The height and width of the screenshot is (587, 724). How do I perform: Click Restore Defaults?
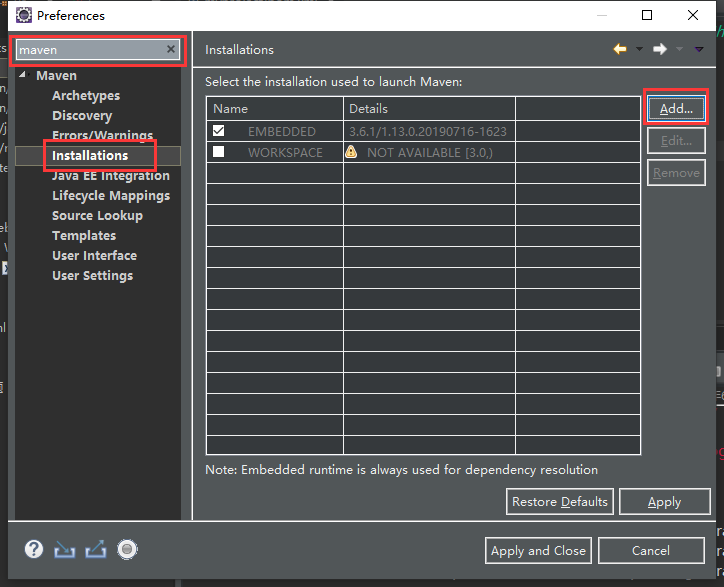tap(560, 501)
